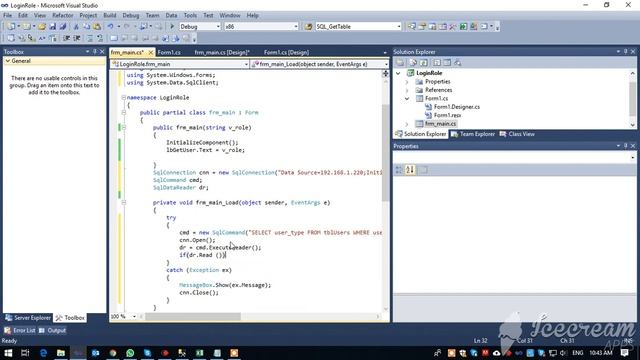Click Solution Explorer Properties toolbar icon
Viewport: 640px width, 360px height.
coord(400,63)
